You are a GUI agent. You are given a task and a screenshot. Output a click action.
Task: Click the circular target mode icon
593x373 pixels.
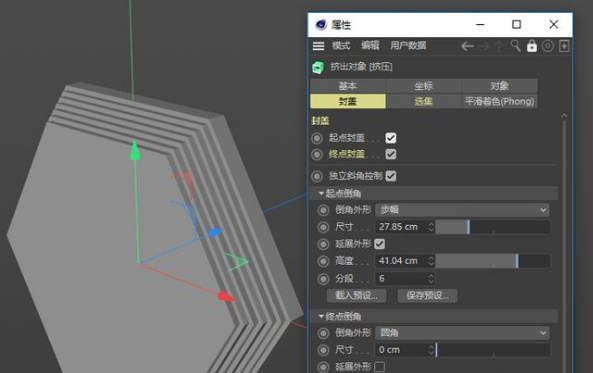click(548, 46)
